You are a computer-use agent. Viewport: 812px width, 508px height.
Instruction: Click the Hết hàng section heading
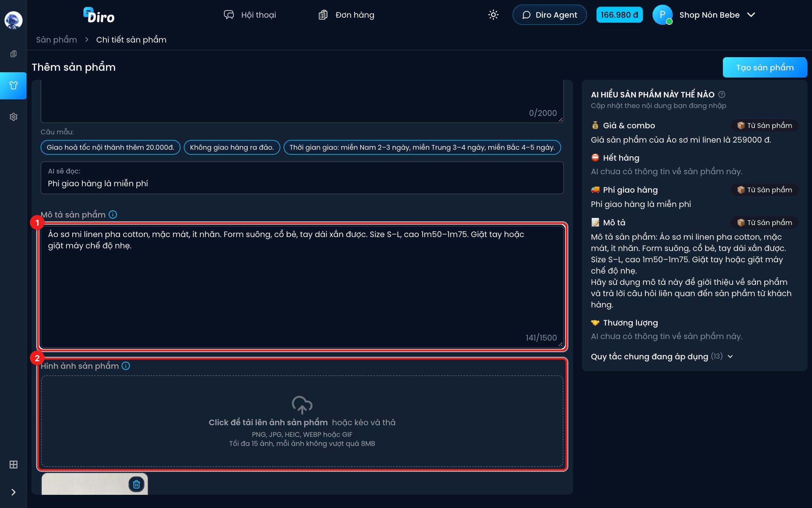(x=621, y=158)
